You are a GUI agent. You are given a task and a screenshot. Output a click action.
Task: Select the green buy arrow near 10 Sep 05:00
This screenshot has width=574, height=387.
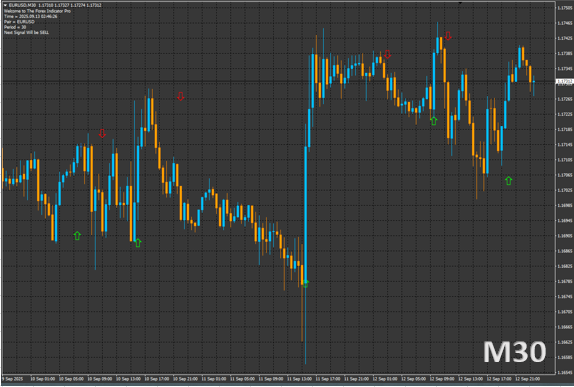click(x=77, y=236)
